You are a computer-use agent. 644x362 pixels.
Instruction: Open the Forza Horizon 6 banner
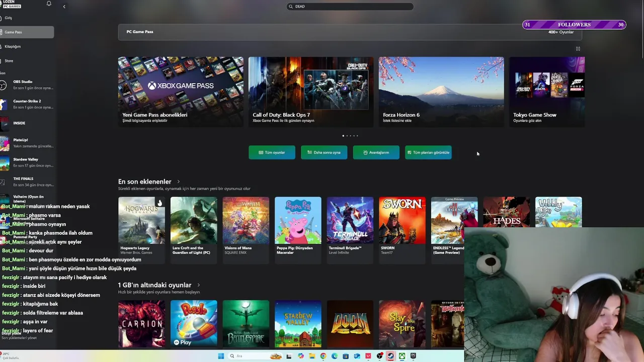click(x=441, y=92)
